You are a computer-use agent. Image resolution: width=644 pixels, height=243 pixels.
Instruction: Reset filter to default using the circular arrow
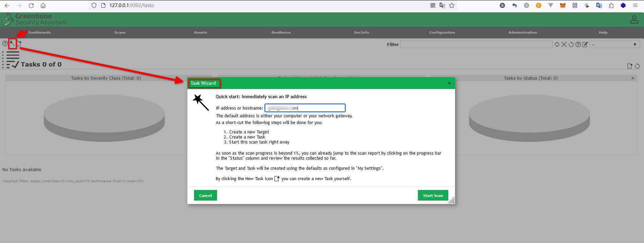click(571, 44)
